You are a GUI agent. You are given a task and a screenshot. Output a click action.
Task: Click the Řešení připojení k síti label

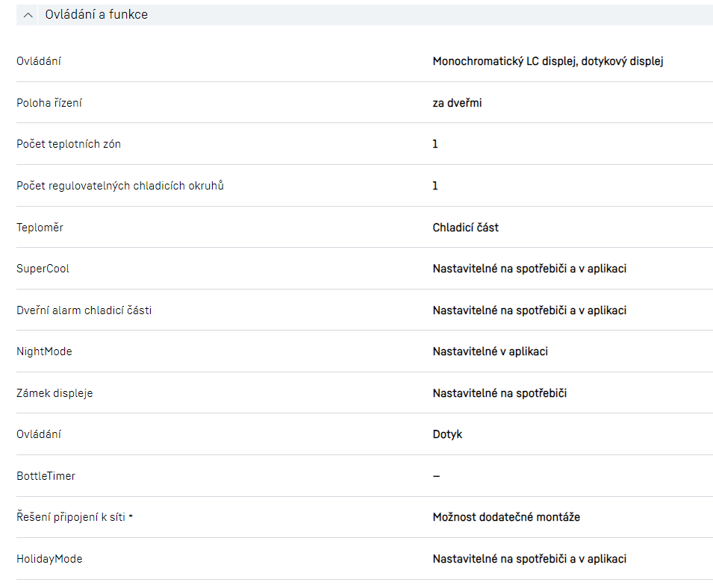coord(70,517)
